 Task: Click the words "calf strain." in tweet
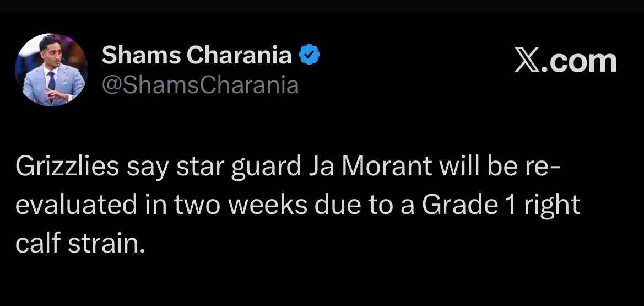click(81, 243)
